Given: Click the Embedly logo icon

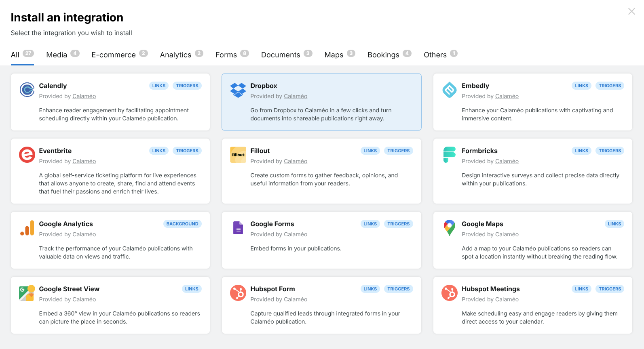Looking at the screenshot, I should [450, 90].
